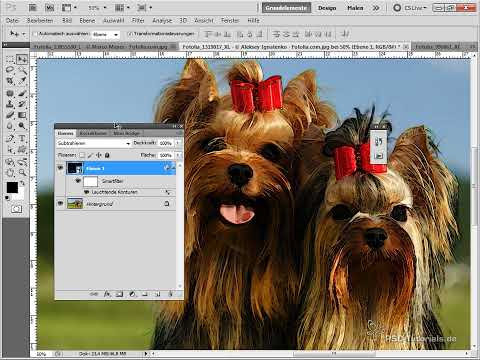Hide the Smartfilter mask row
480x360 pixels.
[x=78, y=181]
